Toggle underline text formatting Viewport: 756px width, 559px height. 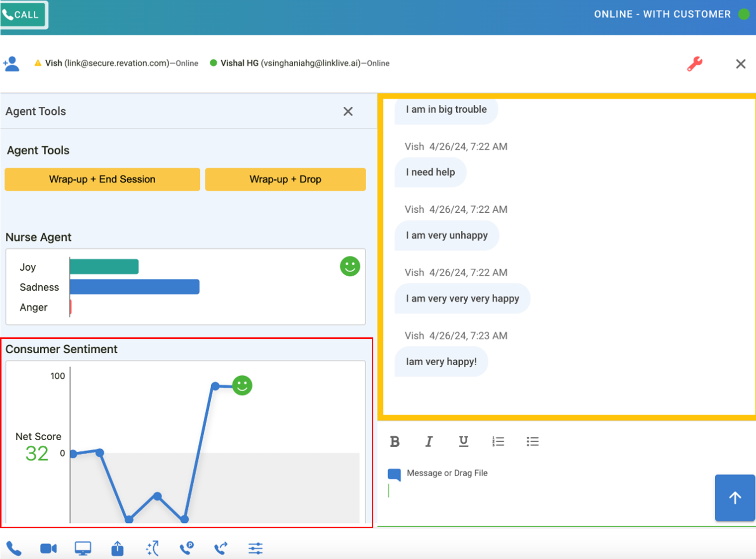tap(463, 441)
